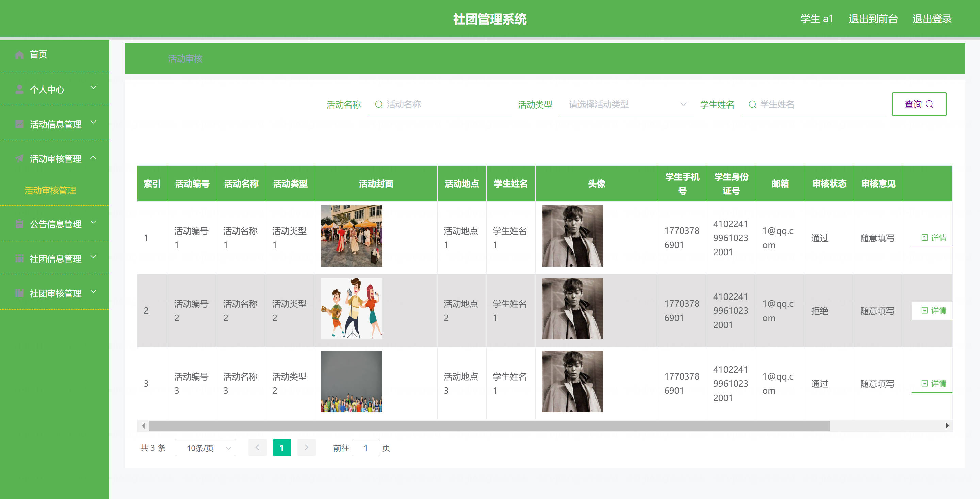Click 学生 a1 user label
This screenshot has width=980, height=499.
(x=816, y=19)
